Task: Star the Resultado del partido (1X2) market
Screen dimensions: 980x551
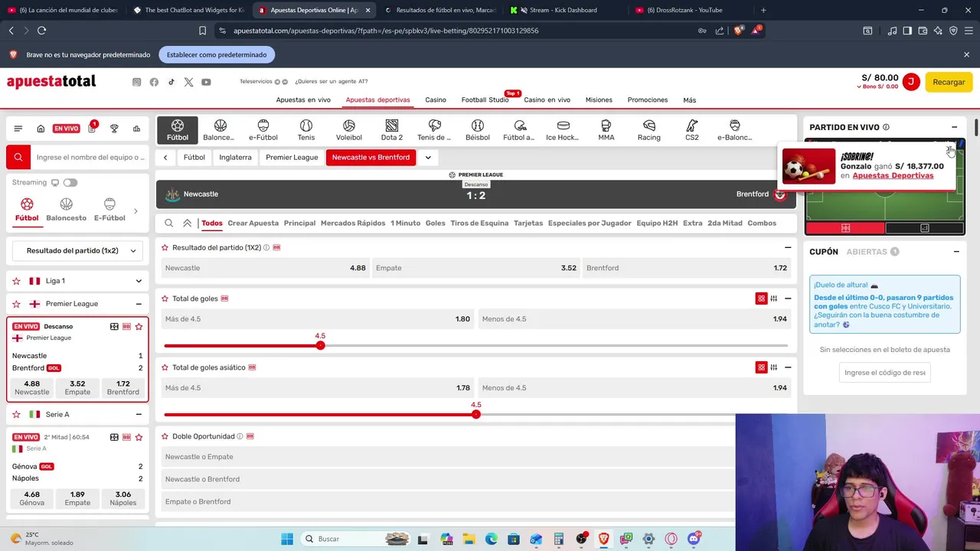Action: [165, 248]
